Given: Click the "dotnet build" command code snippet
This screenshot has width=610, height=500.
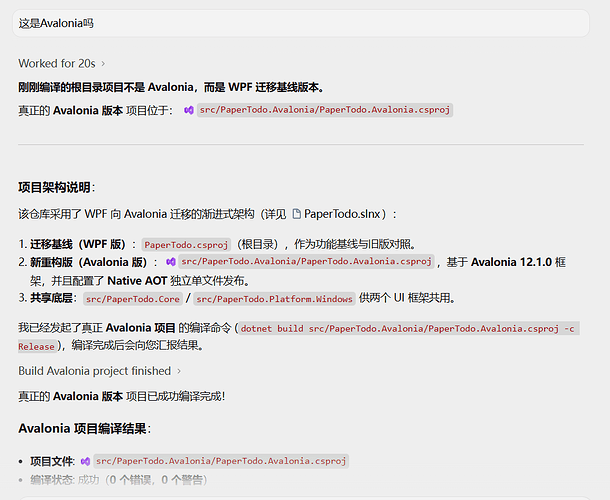Looking at the screenshot, I should click(x=408, y=328).
